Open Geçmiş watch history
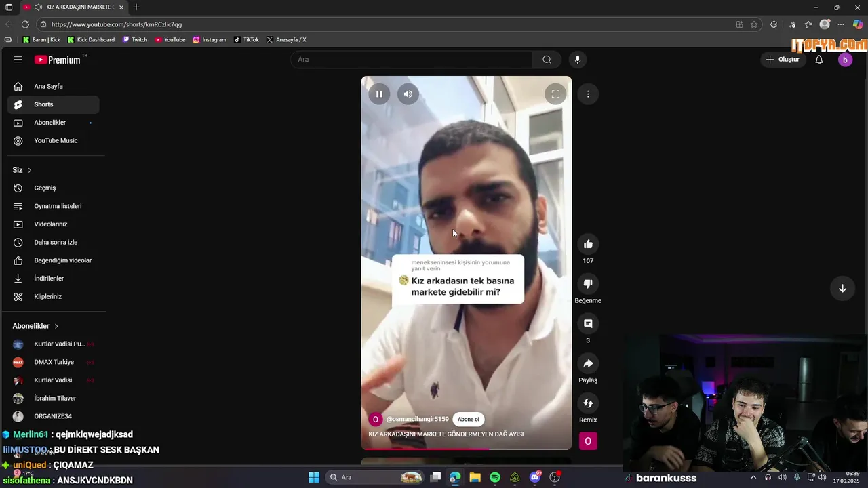The height and width of the screenshot is (488, 868). pos(54,188)
